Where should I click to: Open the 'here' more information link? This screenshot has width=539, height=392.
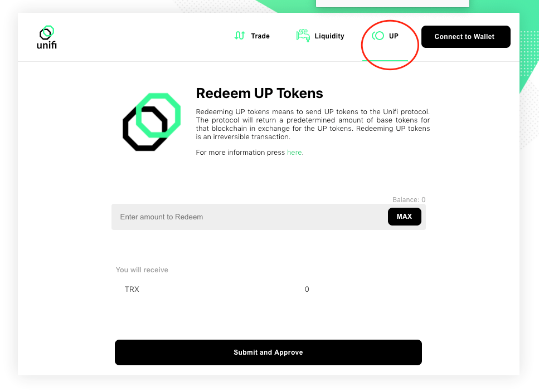[x=294, y=153]
